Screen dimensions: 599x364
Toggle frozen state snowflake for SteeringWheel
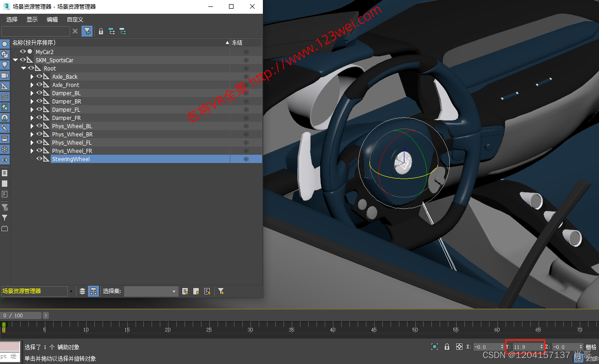click(x=246, y=159)
